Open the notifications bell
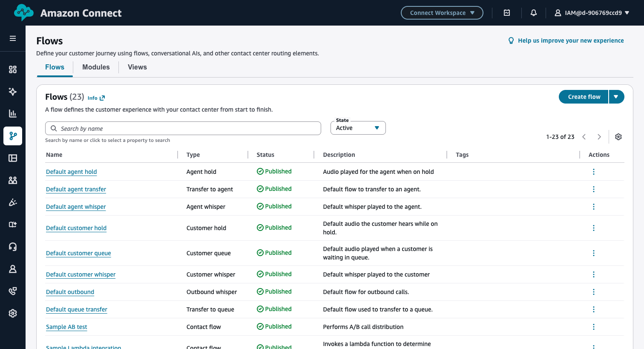Viewport: 644px width, 349px height. (x=534, y=13)
